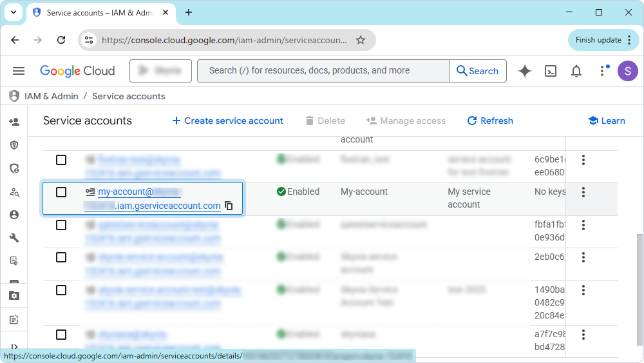Viewport: 644px width, 363px height.
Task: Expand the left navigation sidebar
Action: (14, 347)
